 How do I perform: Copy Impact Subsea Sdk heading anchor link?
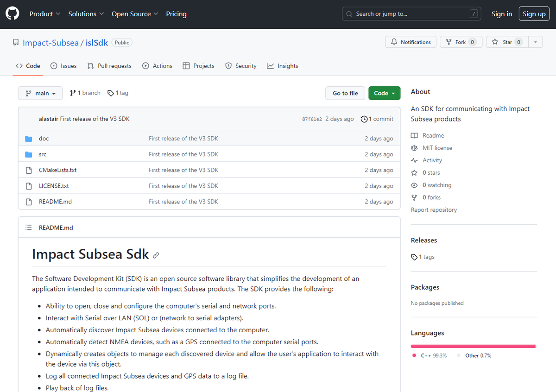pyautogui.click(x=156, y=255)
